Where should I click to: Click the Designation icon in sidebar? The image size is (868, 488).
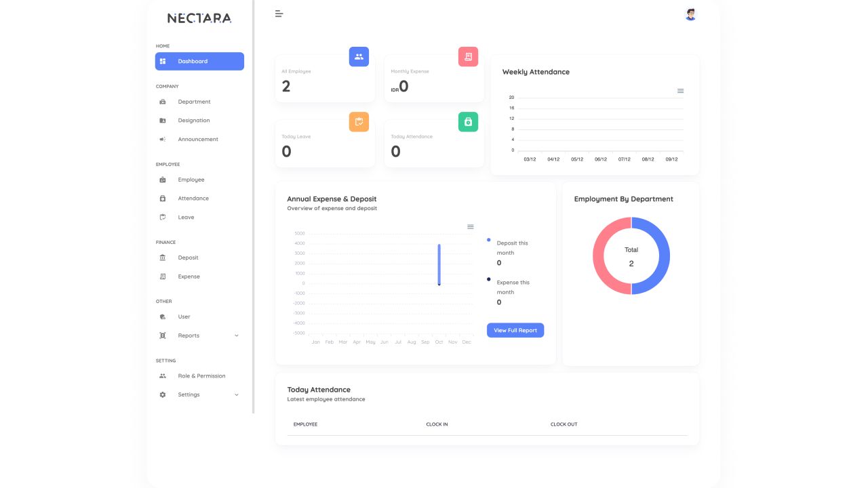tap(163, 121)
